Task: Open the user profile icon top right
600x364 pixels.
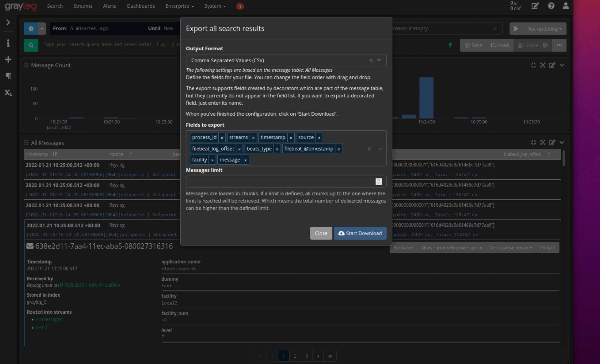Action: click(x=566, y=6)
